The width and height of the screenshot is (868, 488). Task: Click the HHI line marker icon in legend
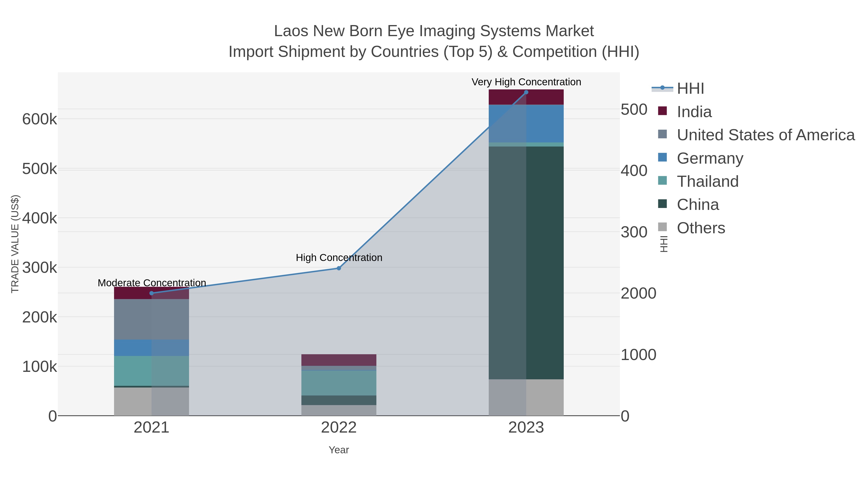coord(663,88)
